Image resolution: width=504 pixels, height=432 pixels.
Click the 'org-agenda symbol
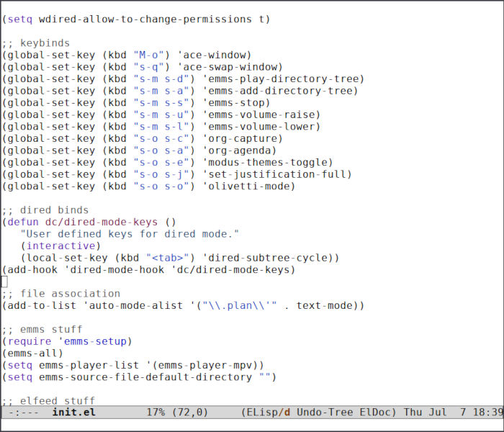[x=239, y=150]
